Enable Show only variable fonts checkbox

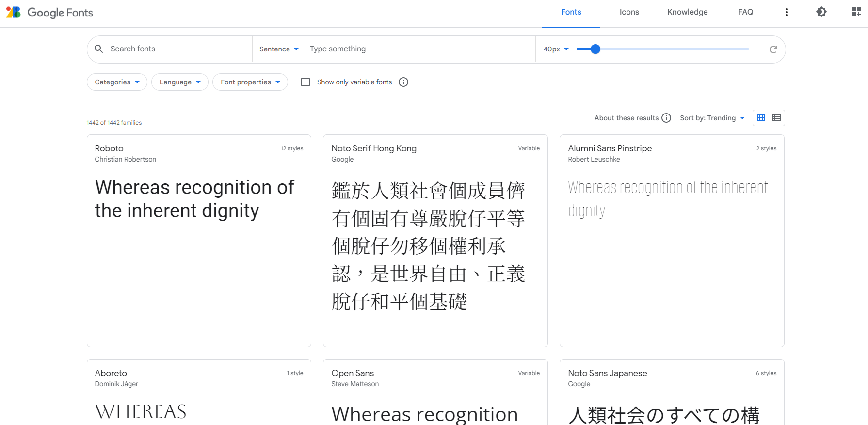pos(305,82)
